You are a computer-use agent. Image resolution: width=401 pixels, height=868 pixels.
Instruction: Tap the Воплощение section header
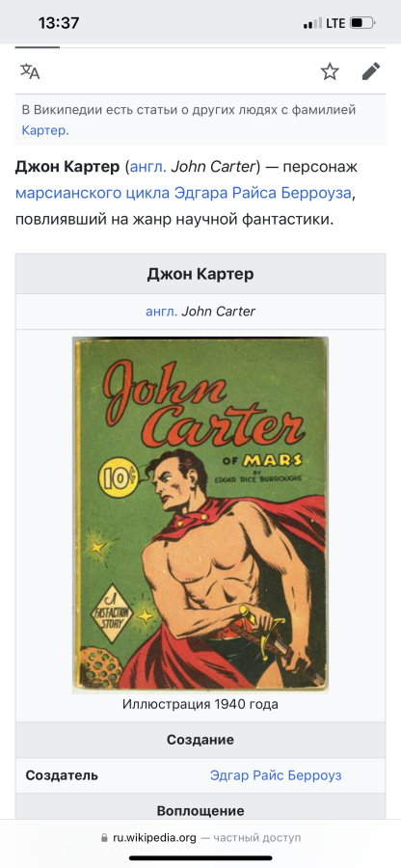pos(200,811)
